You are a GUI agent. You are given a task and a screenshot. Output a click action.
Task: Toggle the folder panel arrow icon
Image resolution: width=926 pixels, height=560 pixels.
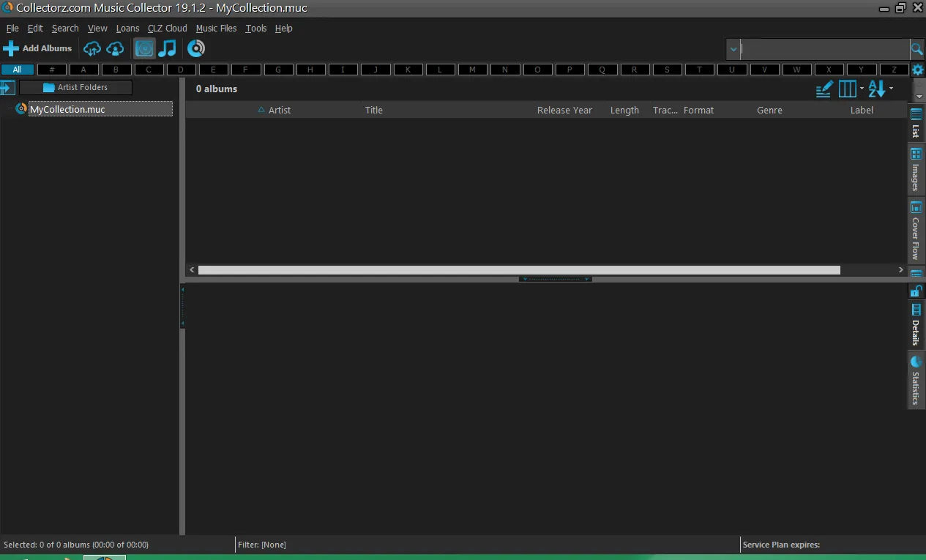(7, 88)
